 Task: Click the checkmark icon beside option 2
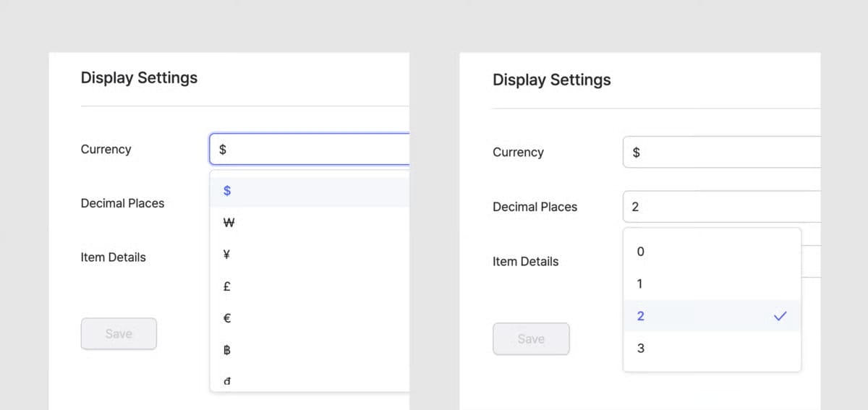[780, 316]
